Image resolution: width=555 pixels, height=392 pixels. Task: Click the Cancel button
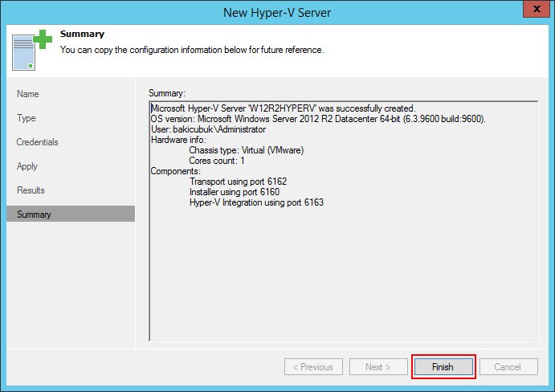pos(508,367)
